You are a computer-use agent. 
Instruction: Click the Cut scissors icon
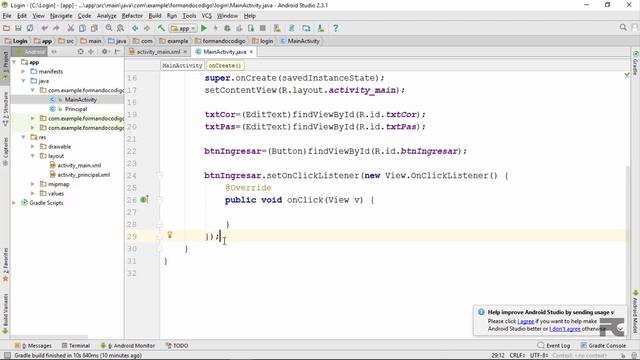pyautogui.click(x=71, y=28)
